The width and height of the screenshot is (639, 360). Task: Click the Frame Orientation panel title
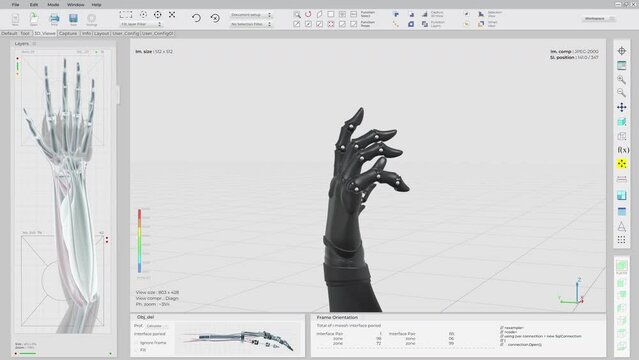point(337,317)
